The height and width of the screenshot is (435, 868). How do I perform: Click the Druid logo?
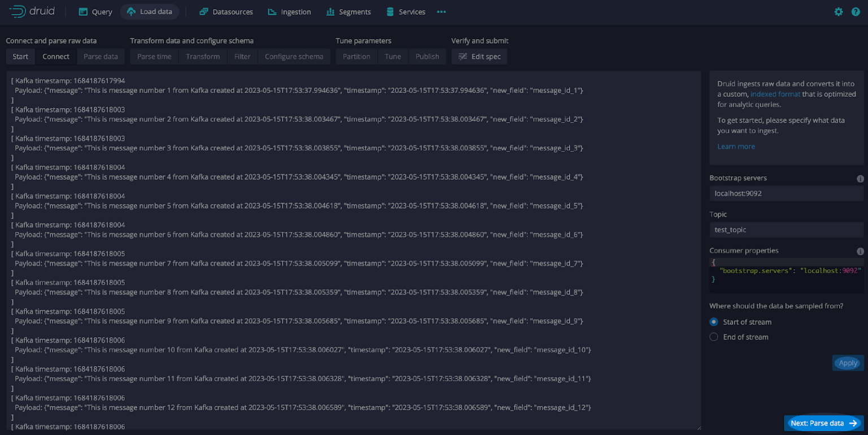pyautogui.click(x=32, y=11)
